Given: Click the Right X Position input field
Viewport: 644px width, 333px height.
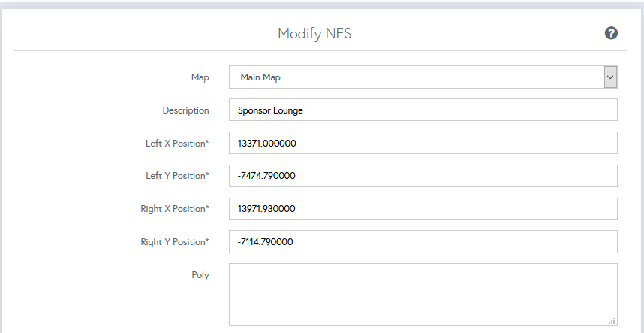Looking at the screenshot, I should point(423,209).
